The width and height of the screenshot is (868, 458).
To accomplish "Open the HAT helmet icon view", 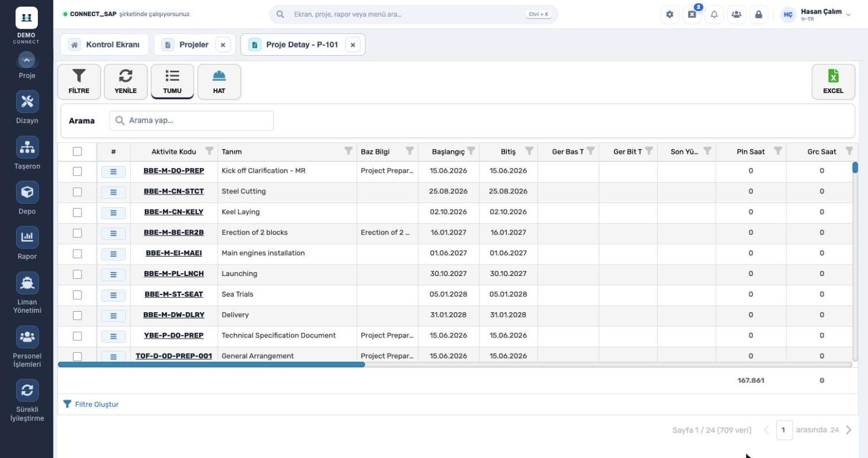I will pos(219,81).
